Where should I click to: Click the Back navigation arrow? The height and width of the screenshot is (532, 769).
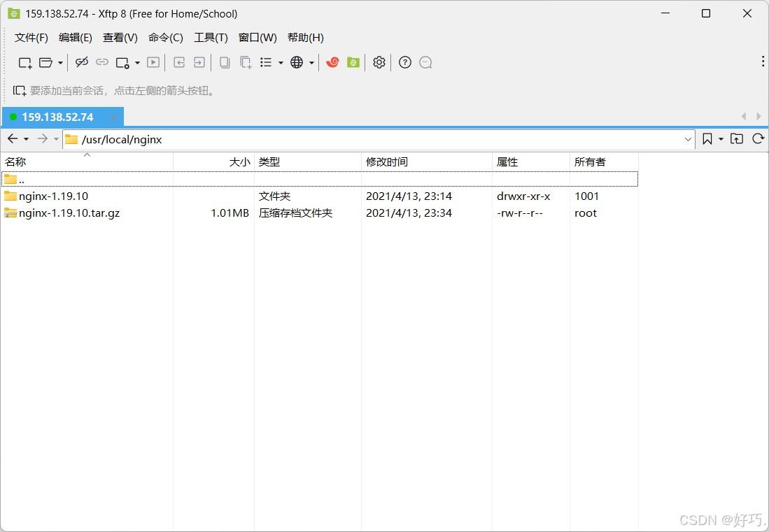coord(13,138)
